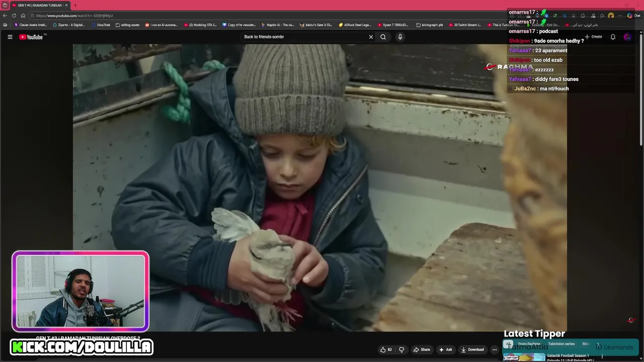
Task: Open a new browser tab
Action: coord(75,5)
